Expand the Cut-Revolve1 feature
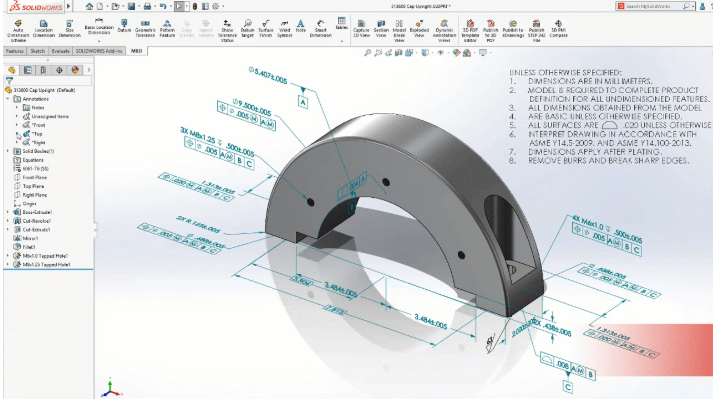 (x=8, y=221)
